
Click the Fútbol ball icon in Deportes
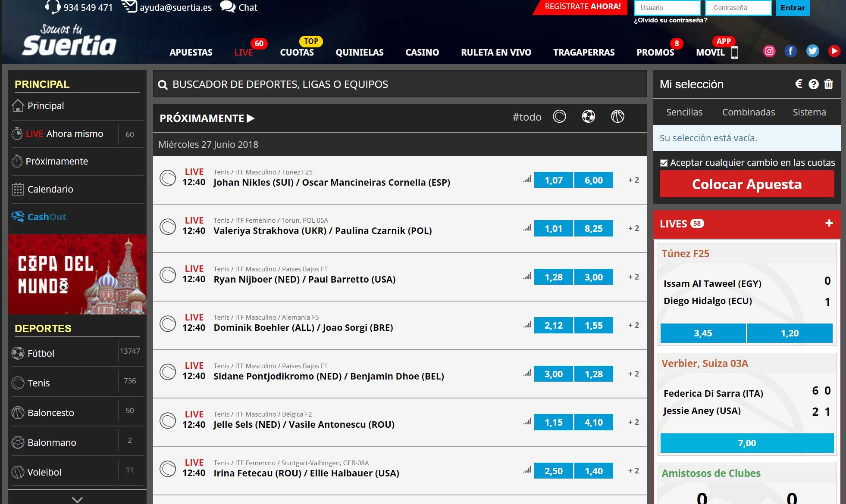click(18, 353)
